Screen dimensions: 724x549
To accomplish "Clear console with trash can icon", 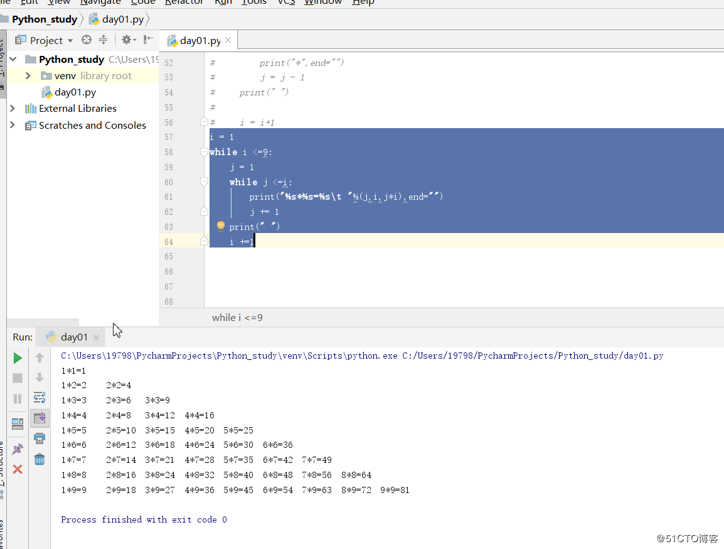I will (x=40, y=459).
